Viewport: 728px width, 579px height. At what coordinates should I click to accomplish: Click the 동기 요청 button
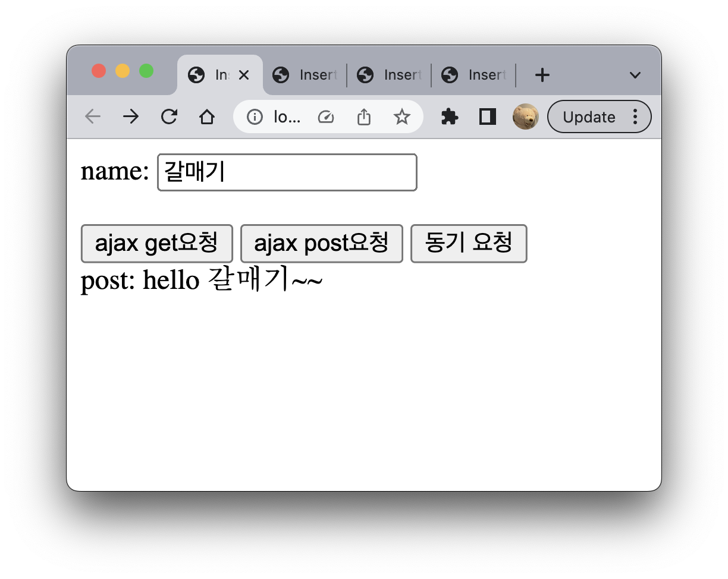pyautogui.click(x=469, y=243)
